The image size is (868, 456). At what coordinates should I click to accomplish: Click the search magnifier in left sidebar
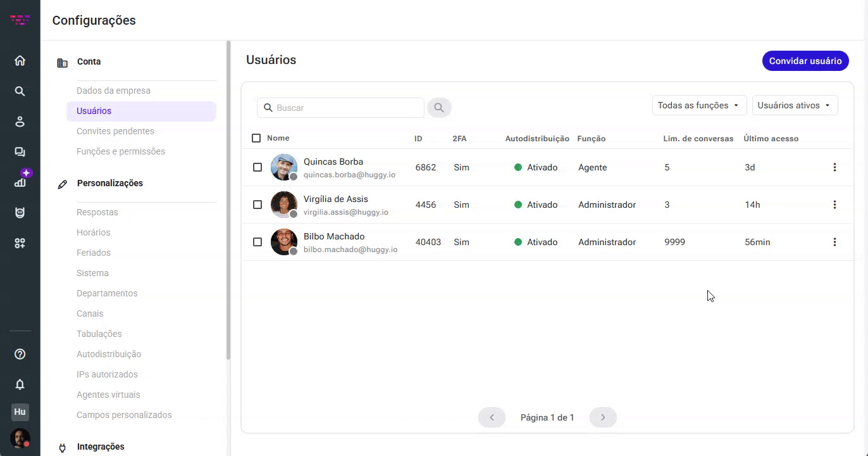point(20,91)
